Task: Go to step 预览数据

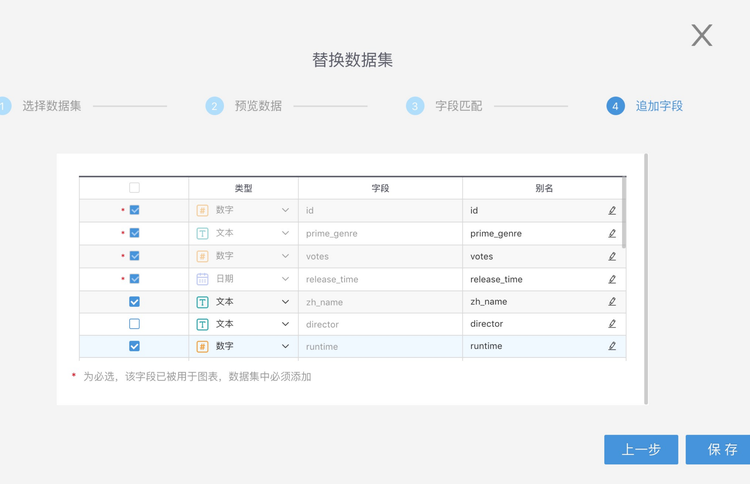Action: click(x=258, y=106)
